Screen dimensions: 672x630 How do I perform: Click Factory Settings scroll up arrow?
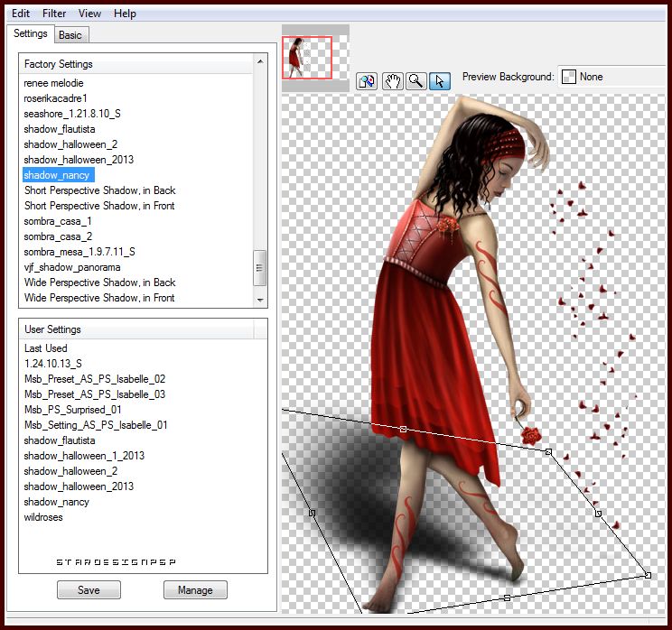pyautogui.click(x=260, y=61)
